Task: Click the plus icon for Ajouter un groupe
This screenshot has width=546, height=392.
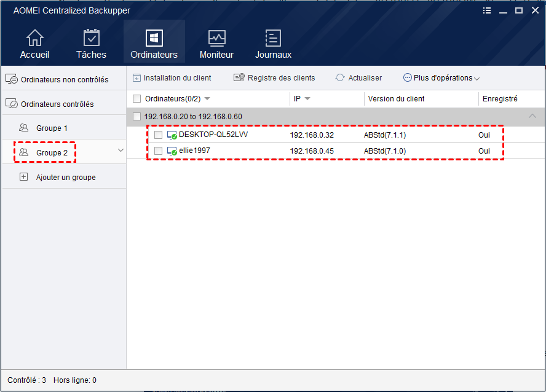Action: (24, 177)
